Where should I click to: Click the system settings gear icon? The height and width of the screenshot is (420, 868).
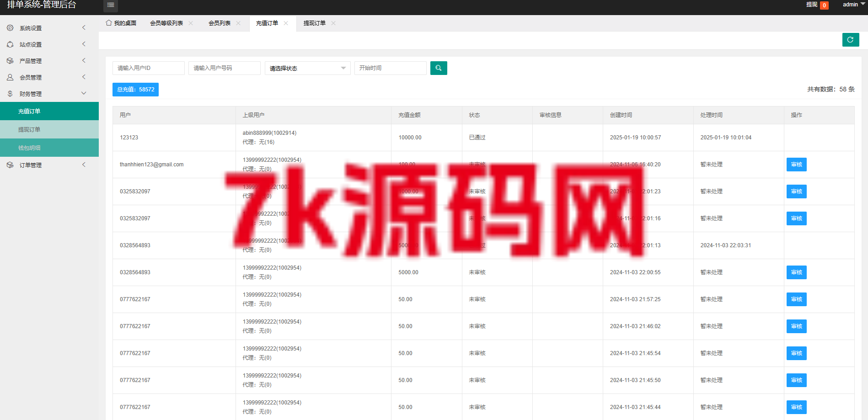point(10,28)
